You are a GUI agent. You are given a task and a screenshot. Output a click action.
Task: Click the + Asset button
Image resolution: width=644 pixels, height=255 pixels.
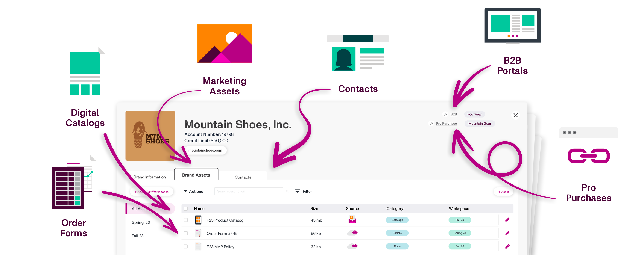[x=503, y=192]
